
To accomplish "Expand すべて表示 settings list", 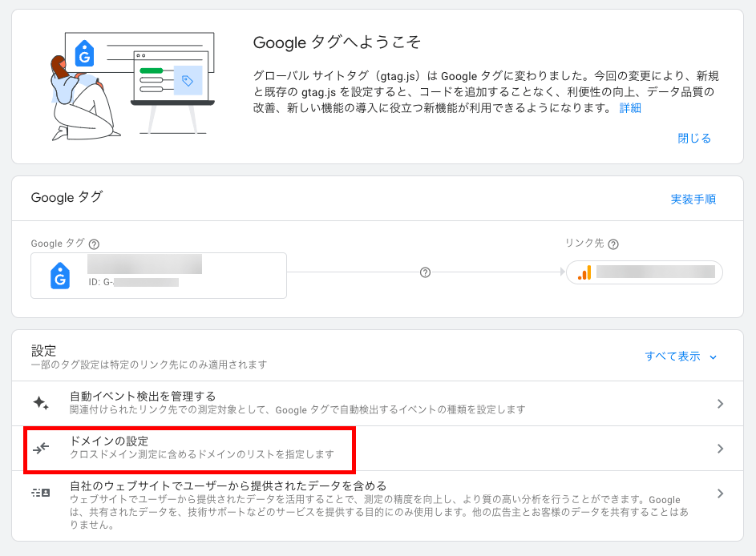I will tap(673, 357).
